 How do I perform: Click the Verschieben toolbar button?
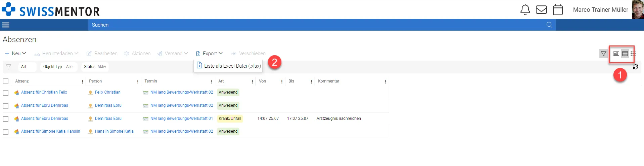tap(248, 54)
